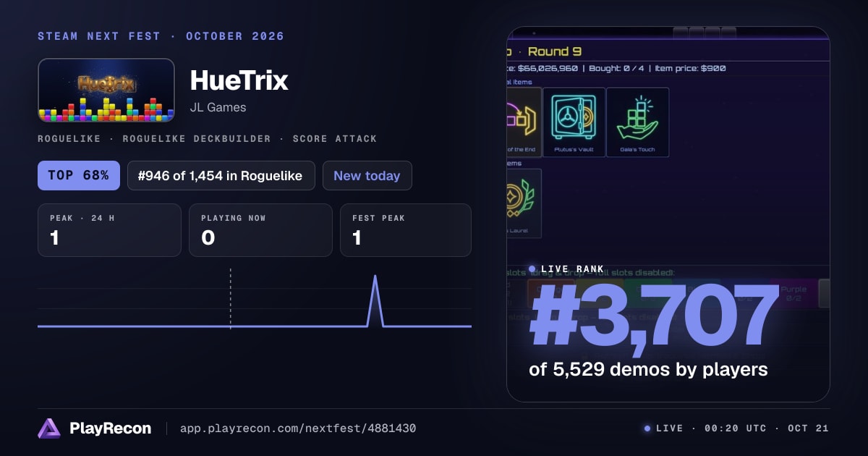
Task: Select the Laurel item icon in screenshot
Action: pyautogui.click(x=524, y=203)
